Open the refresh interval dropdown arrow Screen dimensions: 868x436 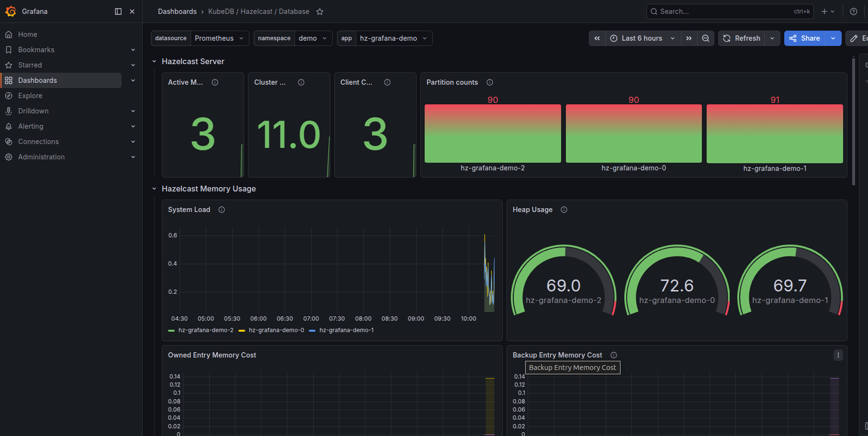[x=772, y=38]
